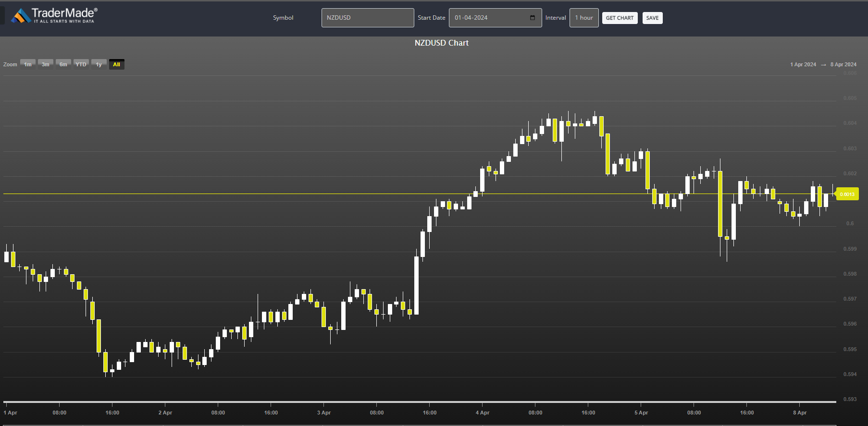Click the x-axis label 2 Apr
Screen dimensions: 868x426
[165, 413]
